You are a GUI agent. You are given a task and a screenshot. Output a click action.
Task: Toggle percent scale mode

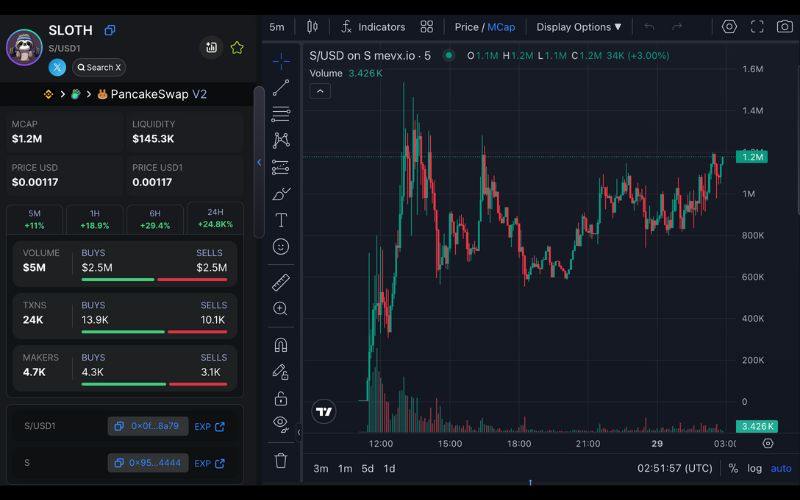[733, 468]
